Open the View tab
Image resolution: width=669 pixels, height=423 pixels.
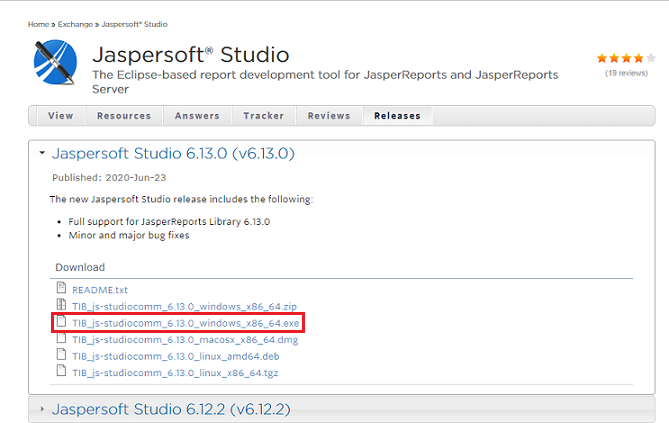[61, 116]
